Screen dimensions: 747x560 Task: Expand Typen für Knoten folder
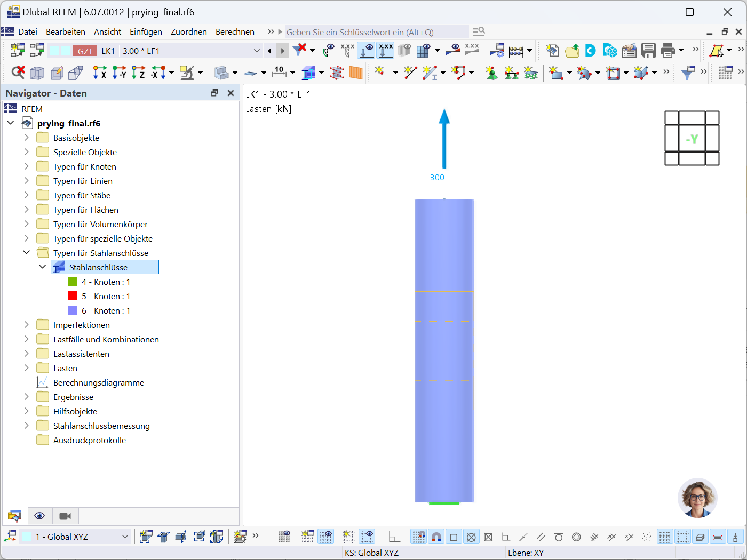click(x=26, y=166)
